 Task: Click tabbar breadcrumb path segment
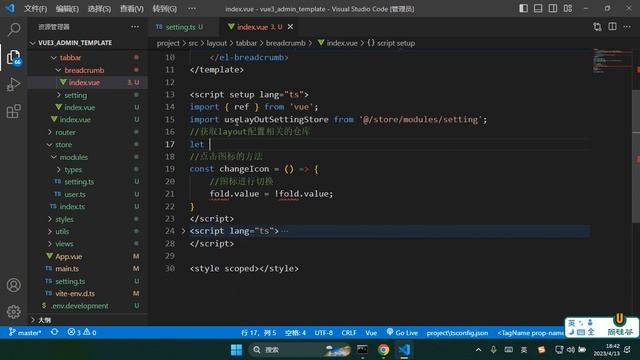pos(246,43)
